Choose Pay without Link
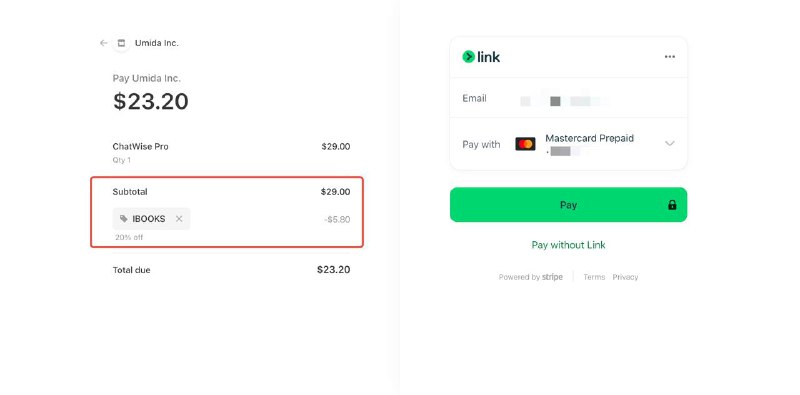800x395 pixels. tap(568, 245)
